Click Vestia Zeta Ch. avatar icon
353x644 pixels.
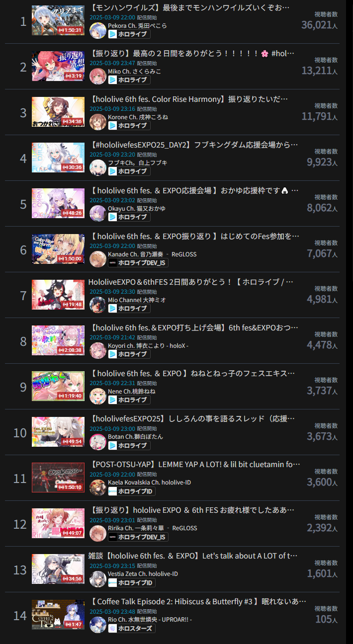[97, 578]
